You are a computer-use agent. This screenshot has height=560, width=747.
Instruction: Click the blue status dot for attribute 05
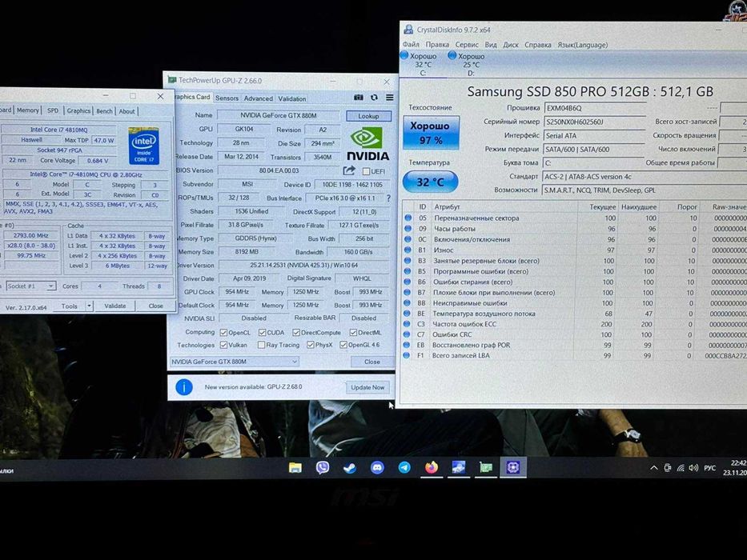tap(408, 218)
